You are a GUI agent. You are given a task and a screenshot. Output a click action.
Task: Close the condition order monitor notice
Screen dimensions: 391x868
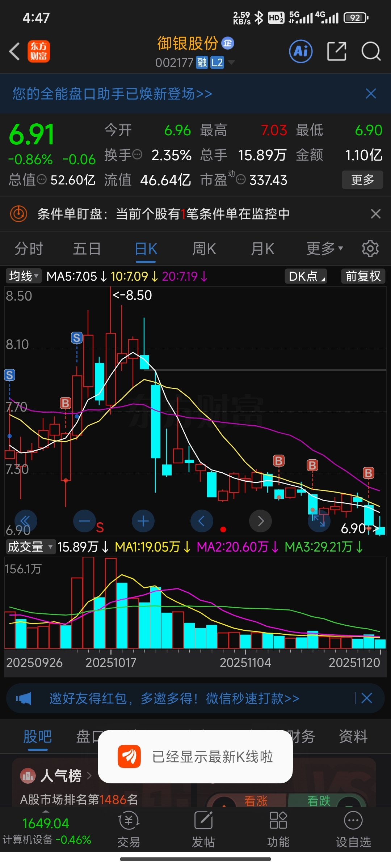coord(376,214)
